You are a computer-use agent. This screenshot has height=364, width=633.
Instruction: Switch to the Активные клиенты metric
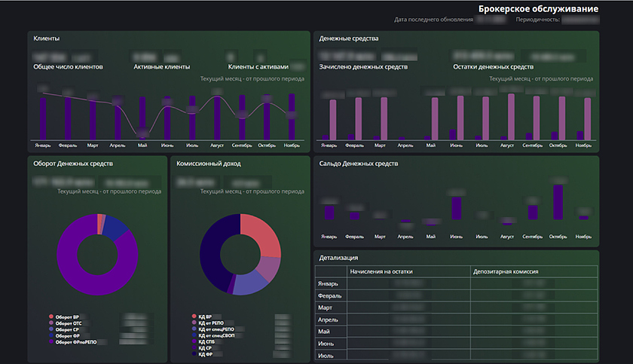pos(161,67)
